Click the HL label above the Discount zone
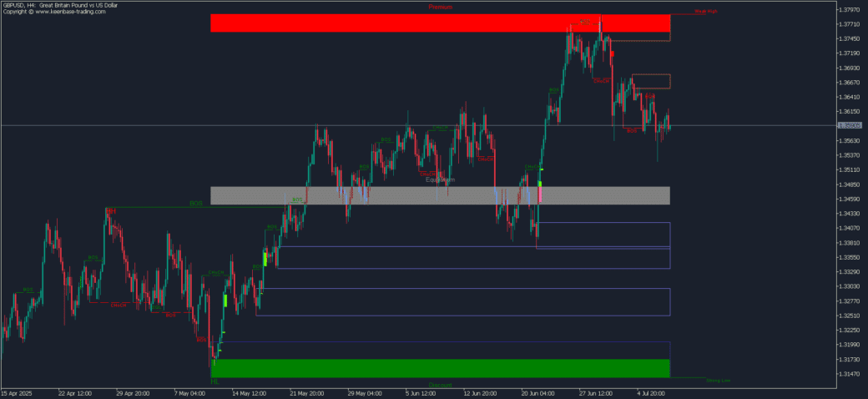 pyautogui.click(x=214, y=381)
